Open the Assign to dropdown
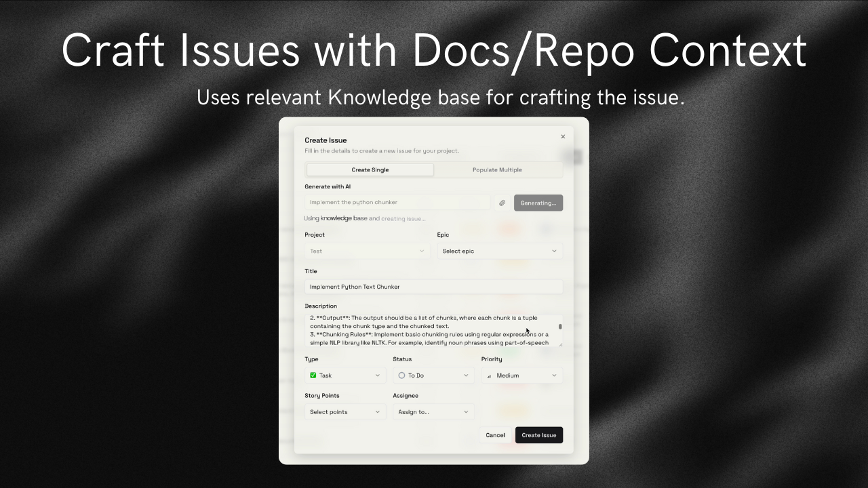The image size is (868, 488). pyautogui.click(x=433, y=411)
